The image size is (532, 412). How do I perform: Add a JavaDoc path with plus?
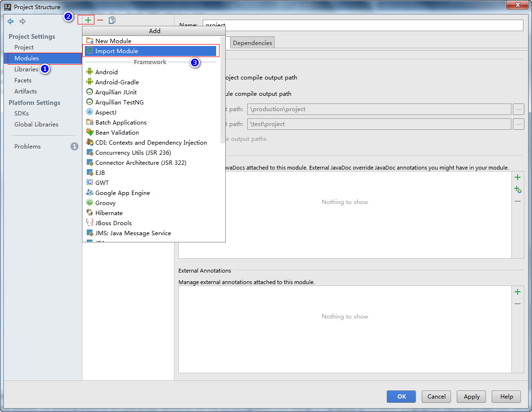(518, 177)
